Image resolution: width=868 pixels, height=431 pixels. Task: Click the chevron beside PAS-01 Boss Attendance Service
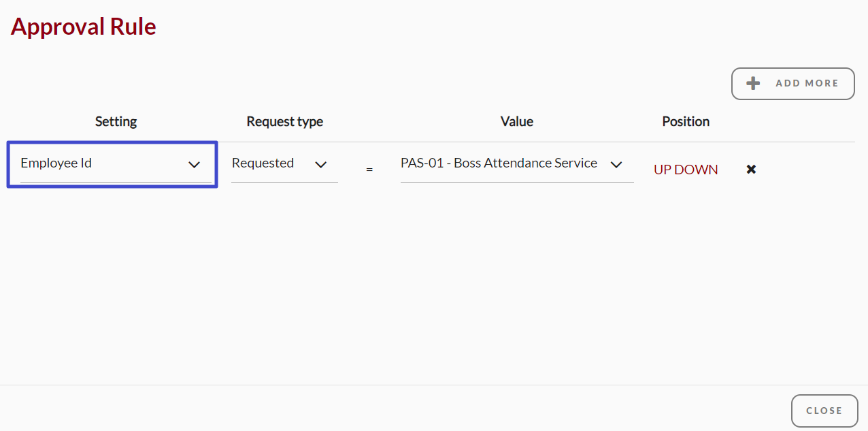coord(616,164)
